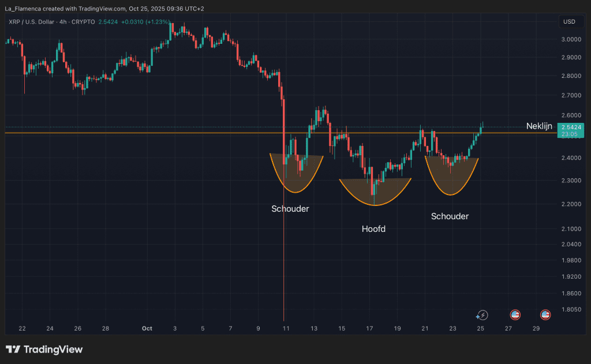This screenshot has width=591, height=364.
Task: Select the Hoofd text annotation
Action: click(373, 229)
